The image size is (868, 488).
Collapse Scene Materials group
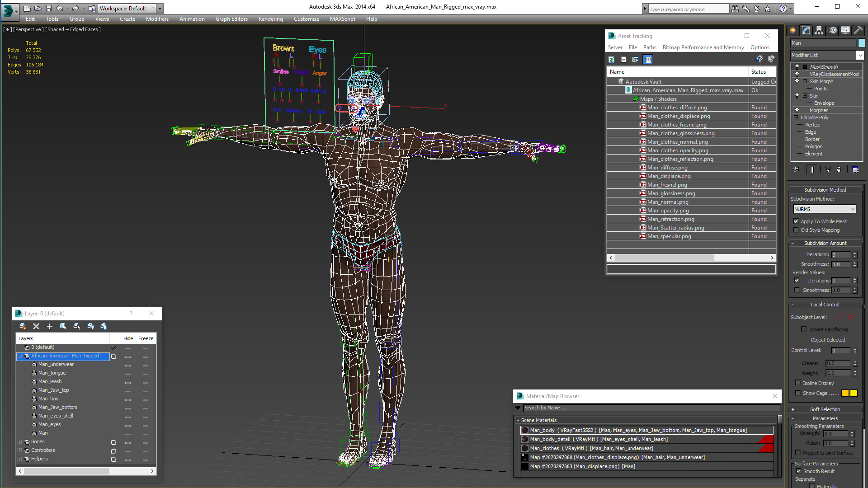(x=518, y=420)
